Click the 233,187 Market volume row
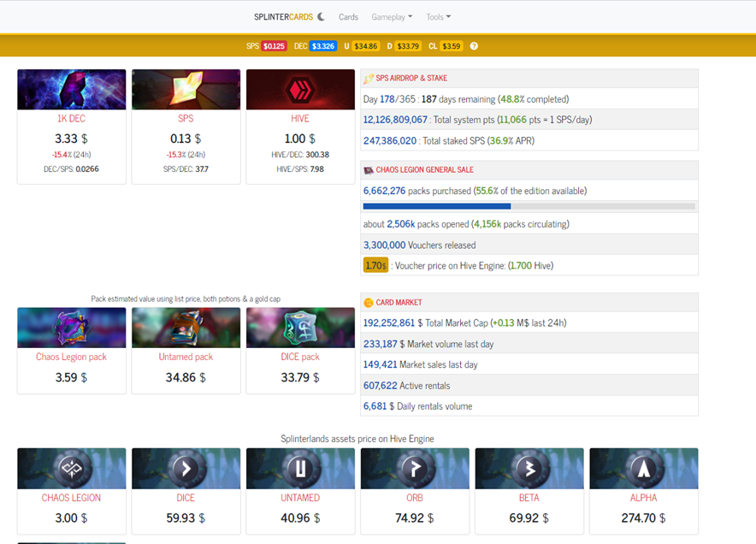756x544 pixels. pos(529,344)
